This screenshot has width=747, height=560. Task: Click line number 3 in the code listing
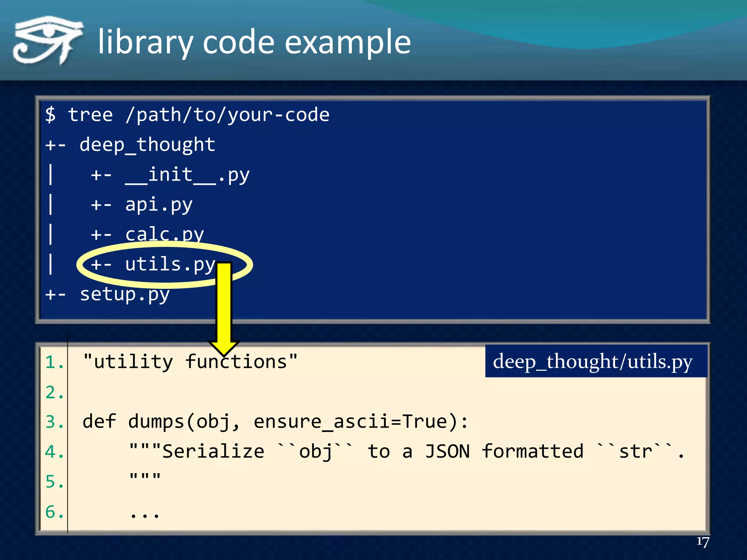[x=54, y=422]
